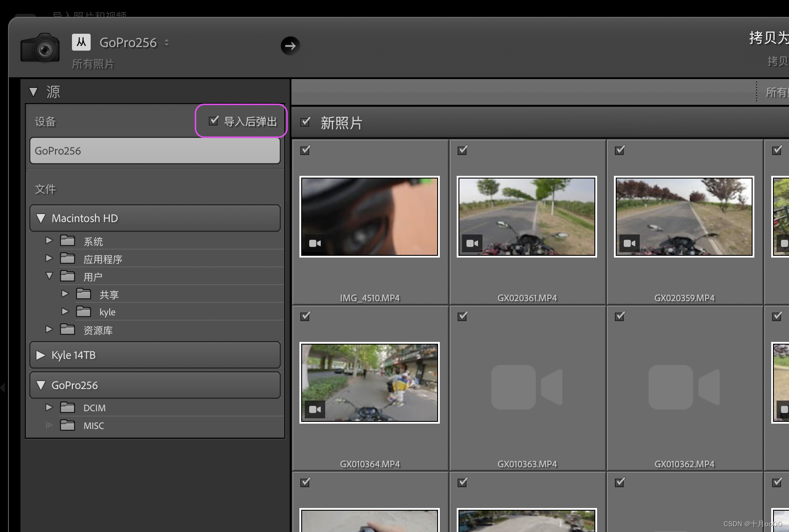The image size is (789, 532).
Task: Click the DCIM folder name
Action: click(94, 408)
